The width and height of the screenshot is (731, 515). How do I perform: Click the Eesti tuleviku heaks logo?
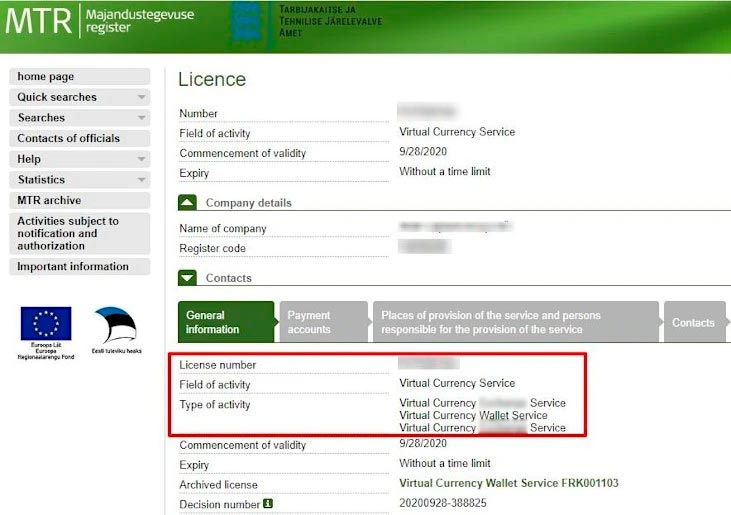click(x=115, y=326)
